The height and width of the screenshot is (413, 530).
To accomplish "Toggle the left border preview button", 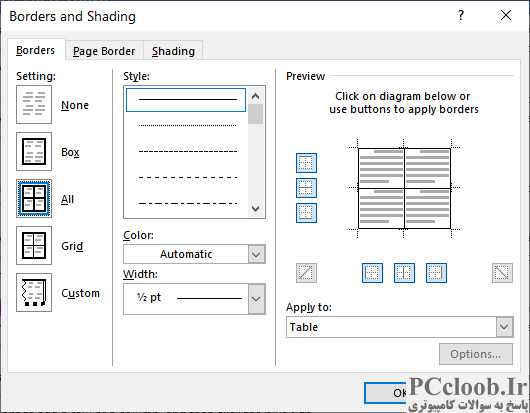I will tap(372, 273).
